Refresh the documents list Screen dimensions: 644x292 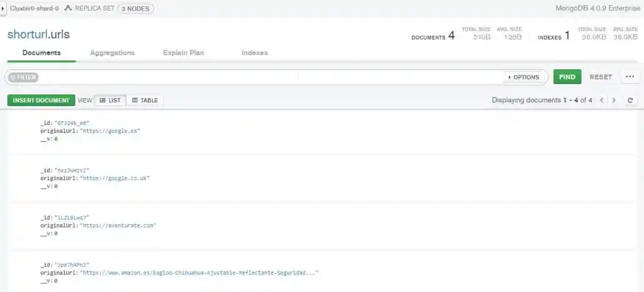click(x=630, y=100)
